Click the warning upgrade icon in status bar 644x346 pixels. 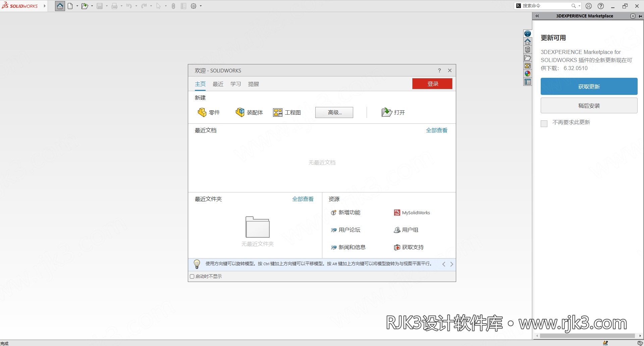point(605,343)
